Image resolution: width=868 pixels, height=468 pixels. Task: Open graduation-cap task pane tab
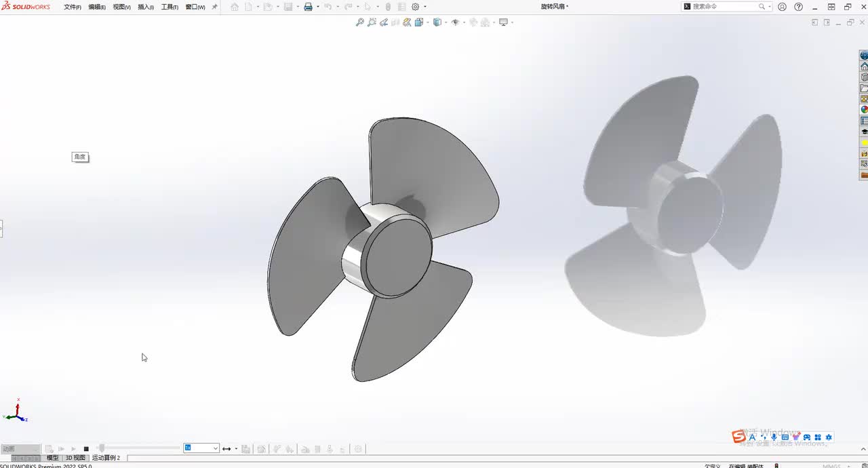pyautogui.click(x=864, y=132)
